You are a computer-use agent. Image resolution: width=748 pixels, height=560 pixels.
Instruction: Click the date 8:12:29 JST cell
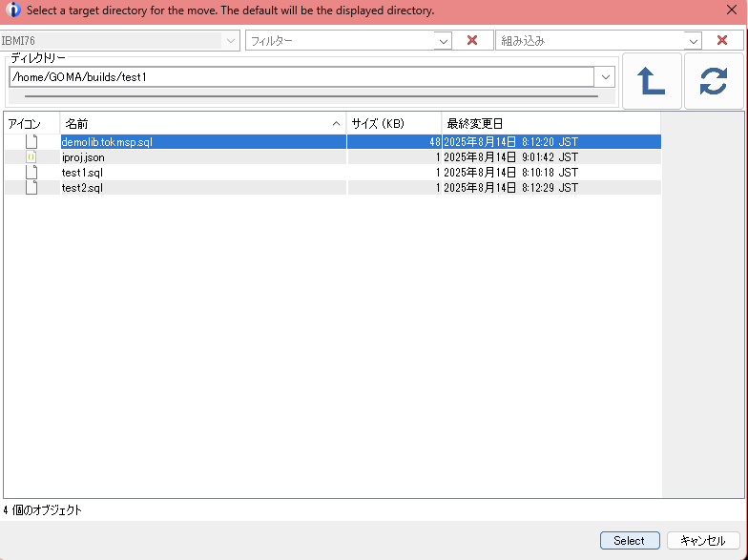(x=551, y=188)
